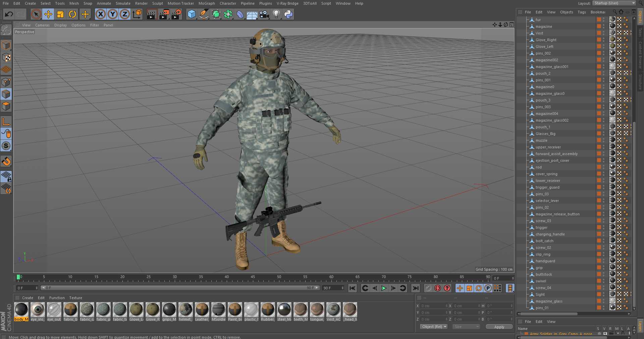Open the Objects side tab
644x339 pixels.
(640, 17)
